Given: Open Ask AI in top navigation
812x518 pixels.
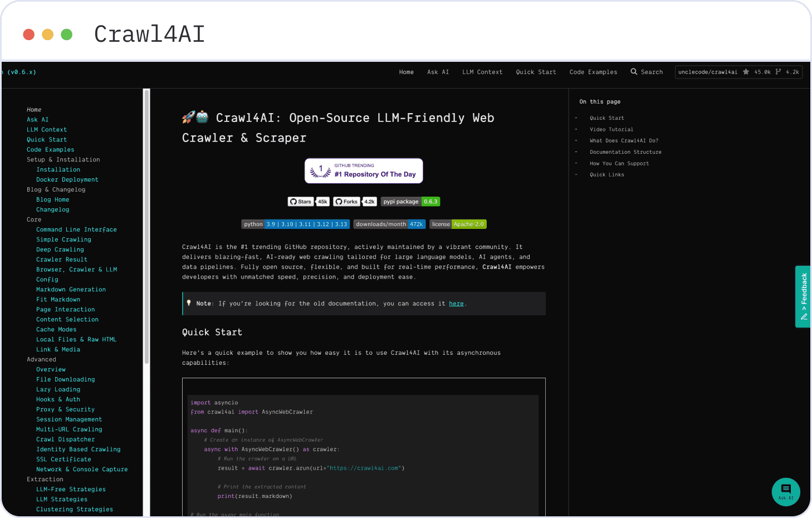Looking at the screenshot, I should pyautogui.click(x=438, y=72).
